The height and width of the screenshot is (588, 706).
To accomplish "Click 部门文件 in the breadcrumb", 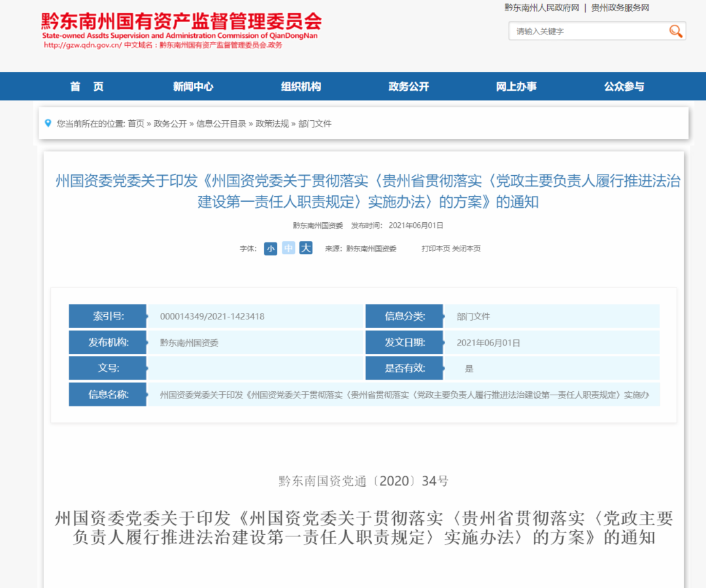I will pos(315,123).
